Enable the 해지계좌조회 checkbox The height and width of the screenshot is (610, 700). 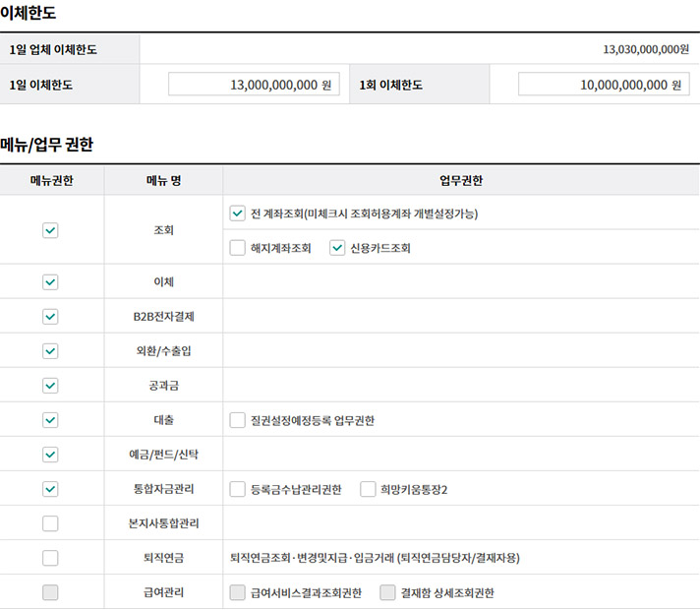(x=237, y=248)
